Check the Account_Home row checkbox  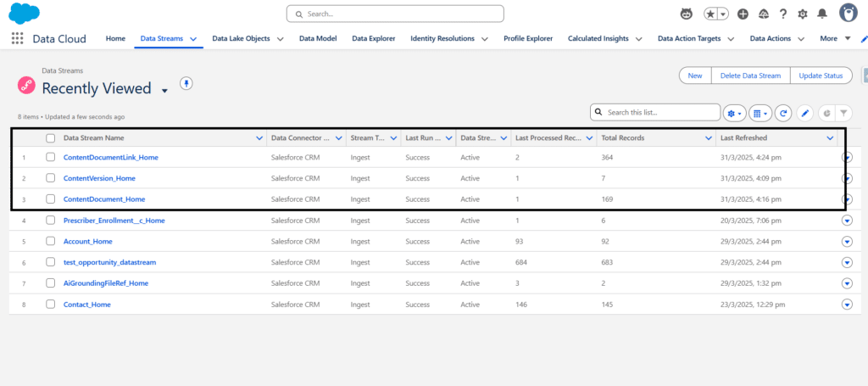click(51, 241)
